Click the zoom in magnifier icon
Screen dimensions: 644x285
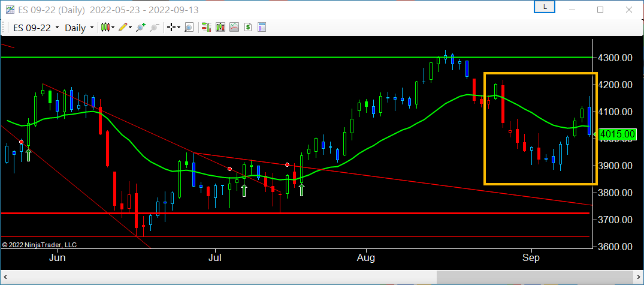[141, 28]
